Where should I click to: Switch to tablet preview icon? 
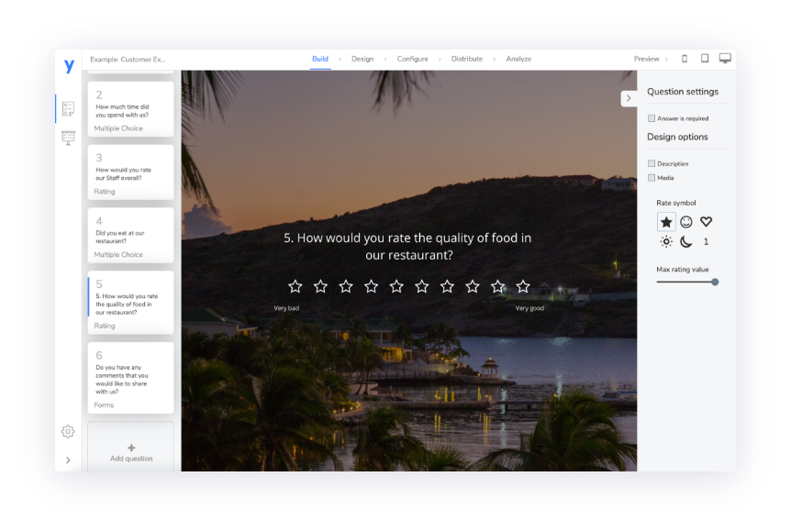click(705, 59)
